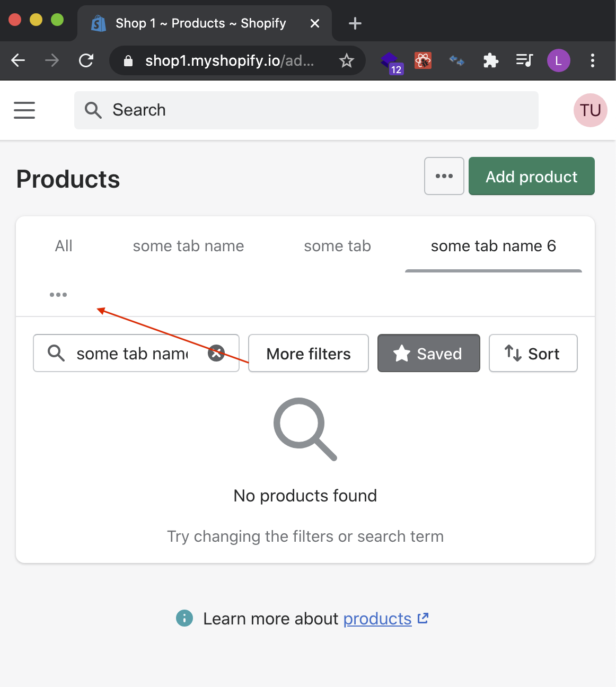Clear the product filter text with the X icon
This screenshot has width=616, height=687.
coord(216,353)
